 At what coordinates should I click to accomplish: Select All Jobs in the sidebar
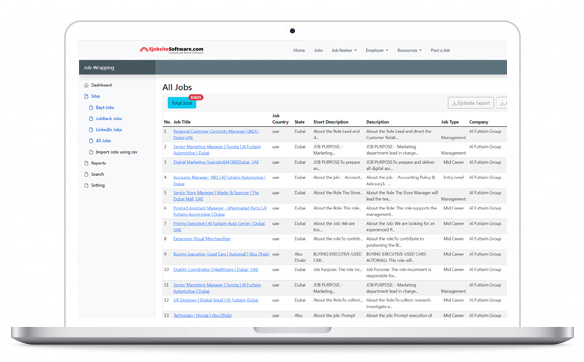pyautogui.click(x=103, y=141)
